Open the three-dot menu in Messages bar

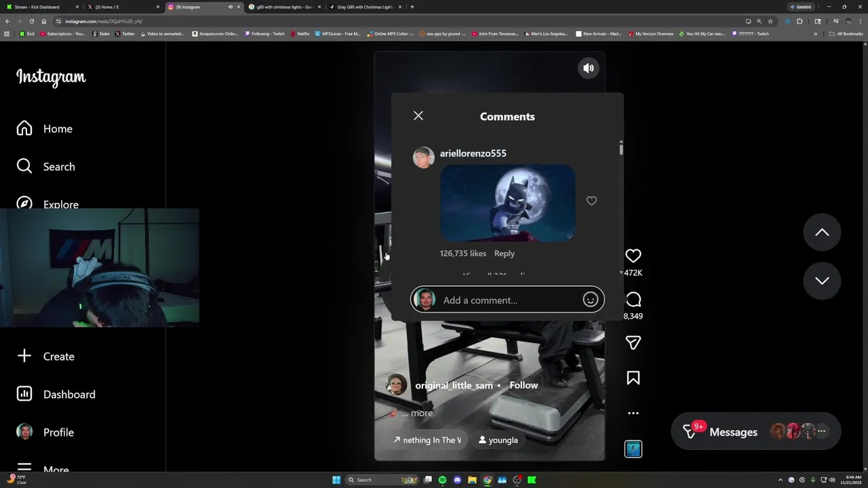coord(822,431)
